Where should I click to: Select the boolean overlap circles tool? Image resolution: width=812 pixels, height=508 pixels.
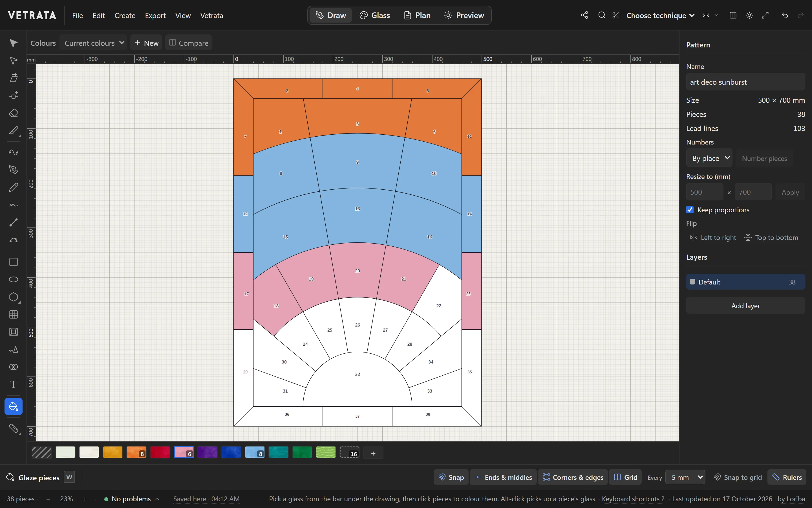[x=14, y=367]
